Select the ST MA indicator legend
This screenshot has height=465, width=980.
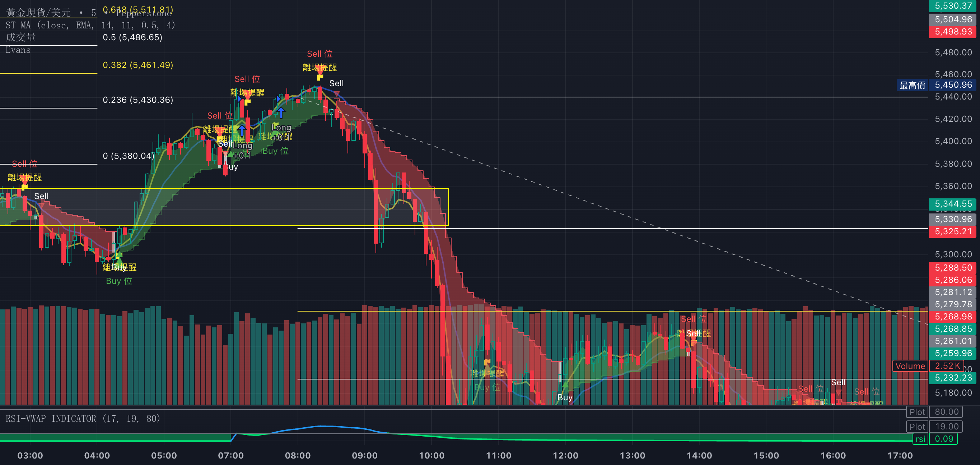(x=90, y=26)
